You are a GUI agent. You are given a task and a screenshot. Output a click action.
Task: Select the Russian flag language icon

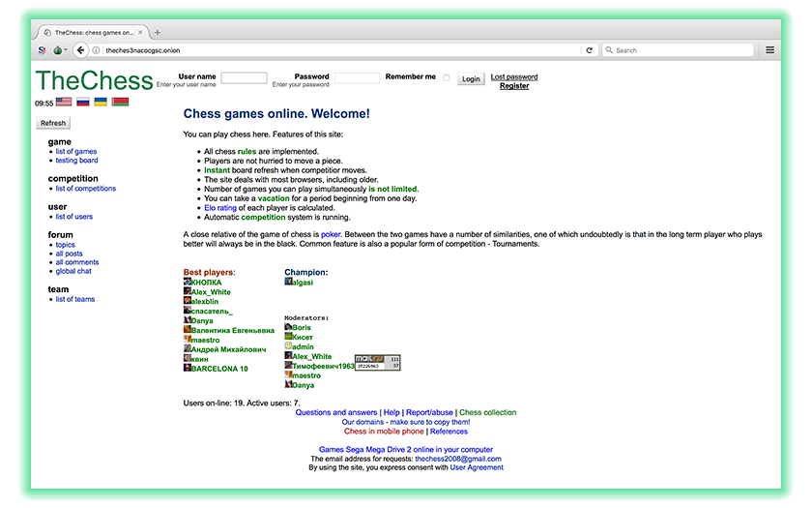click(x=83, y=102)
